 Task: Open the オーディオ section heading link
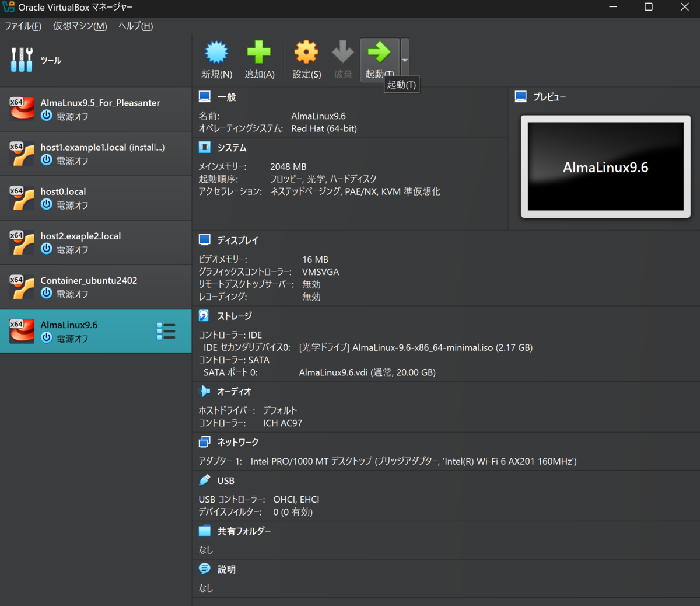tap(234, 392)
